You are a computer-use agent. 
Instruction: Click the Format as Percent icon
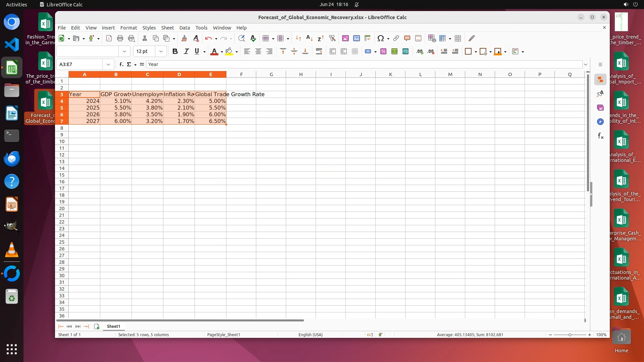point(383,51)
